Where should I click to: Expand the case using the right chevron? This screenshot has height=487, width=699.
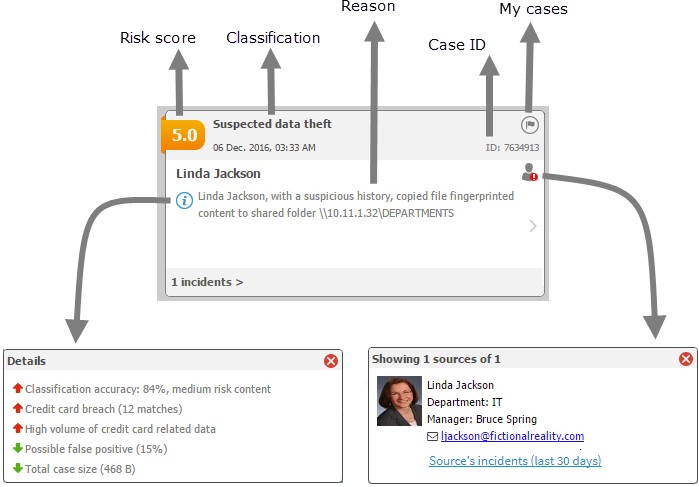(532, 226)
